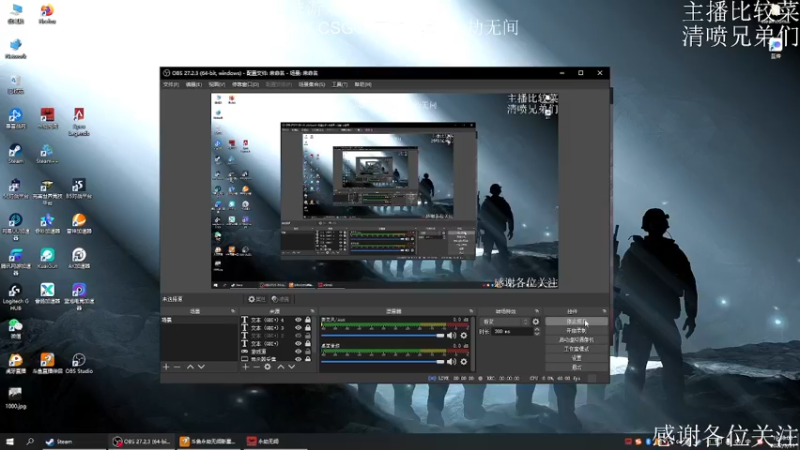
Task: Toggle visibility of 文本 (GDI+) 4 source
Action: pos(298,320)
